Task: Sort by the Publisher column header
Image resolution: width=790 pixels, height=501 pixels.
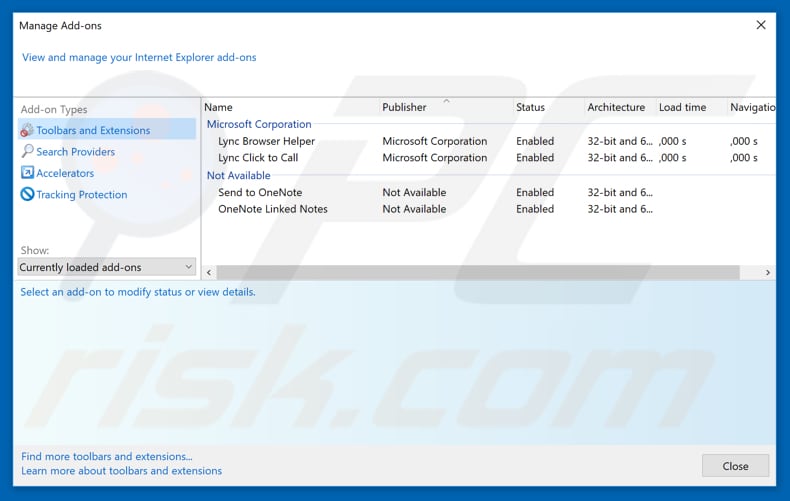Action: pos(404,107)
